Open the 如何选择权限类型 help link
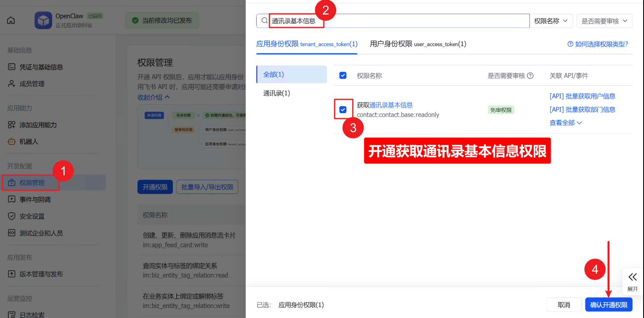This screenshot has width=644, height=318. point(597,44)
